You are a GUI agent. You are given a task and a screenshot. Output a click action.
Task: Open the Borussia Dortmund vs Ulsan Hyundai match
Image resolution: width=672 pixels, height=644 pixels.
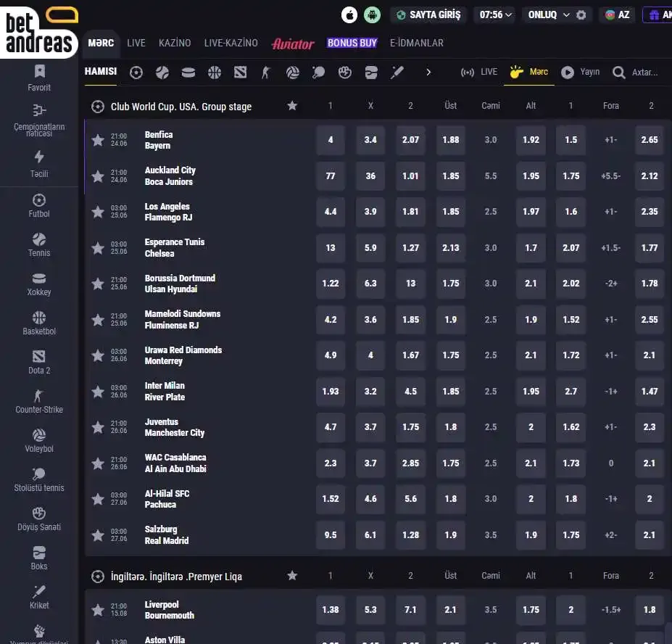pos(180,284)
